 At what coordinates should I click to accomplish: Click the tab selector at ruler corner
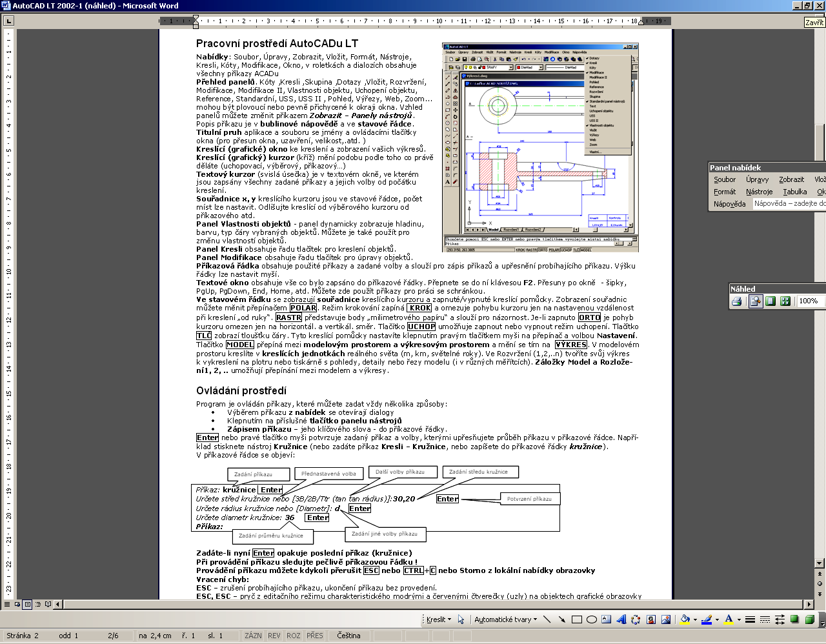click(8, 21)
